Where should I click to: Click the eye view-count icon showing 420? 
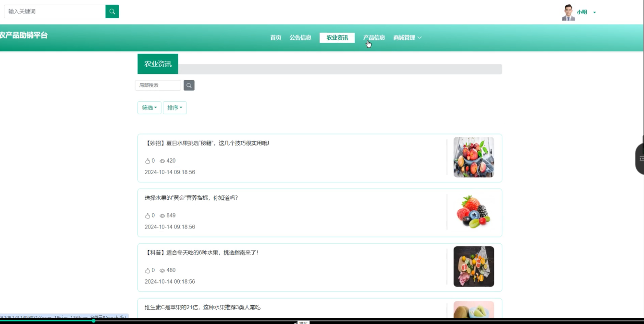(x=162, y=161)
